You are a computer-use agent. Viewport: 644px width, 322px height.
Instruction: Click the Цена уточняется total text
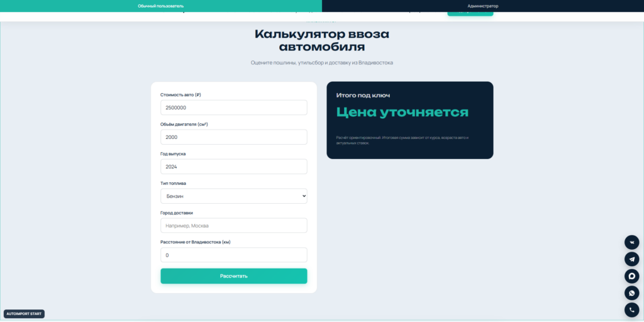pos(402,112)
